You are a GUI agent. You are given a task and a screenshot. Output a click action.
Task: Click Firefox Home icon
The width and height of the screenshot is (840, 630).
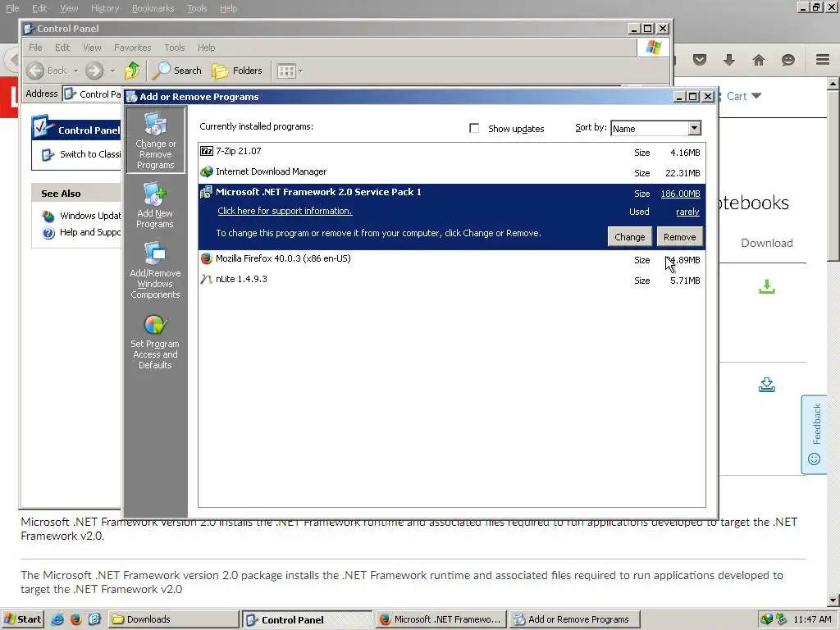[x=759, y=60]
